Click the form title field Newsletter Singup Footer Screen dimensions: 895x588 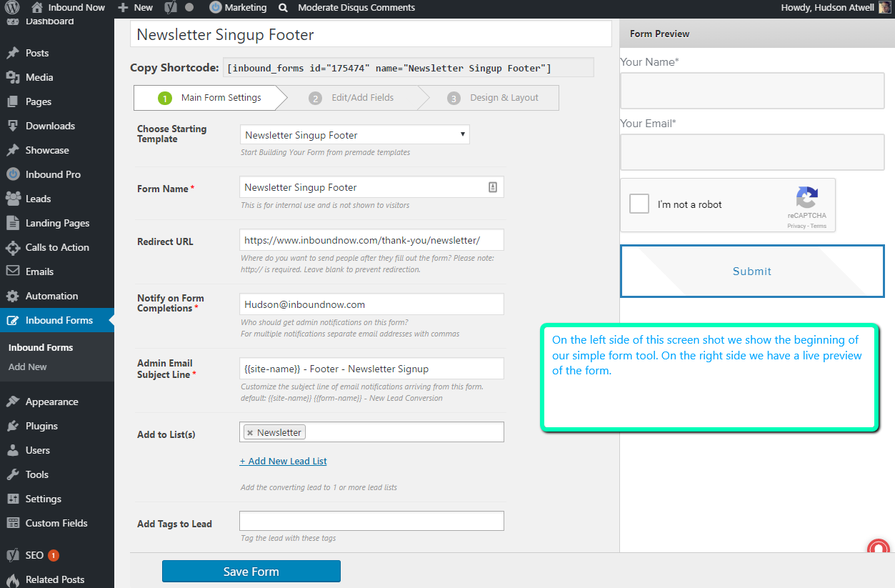click(371, 34)
